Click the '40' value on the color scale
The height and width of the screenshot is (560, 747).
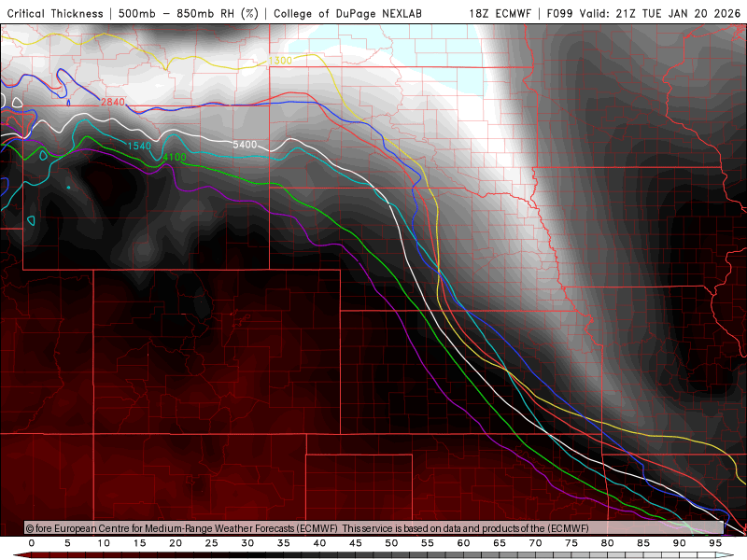319,543
